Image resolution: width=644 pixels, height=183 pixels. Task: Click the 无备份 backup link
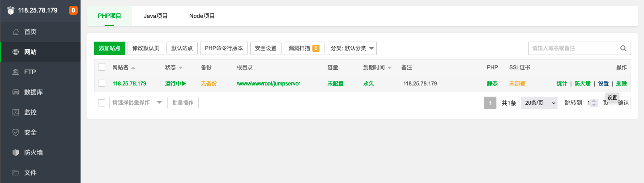point(209,83)
